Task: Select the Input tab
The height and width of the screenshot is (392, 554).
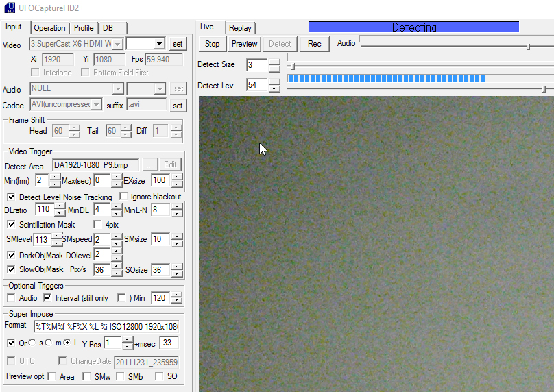Action: tap(14, 27)
